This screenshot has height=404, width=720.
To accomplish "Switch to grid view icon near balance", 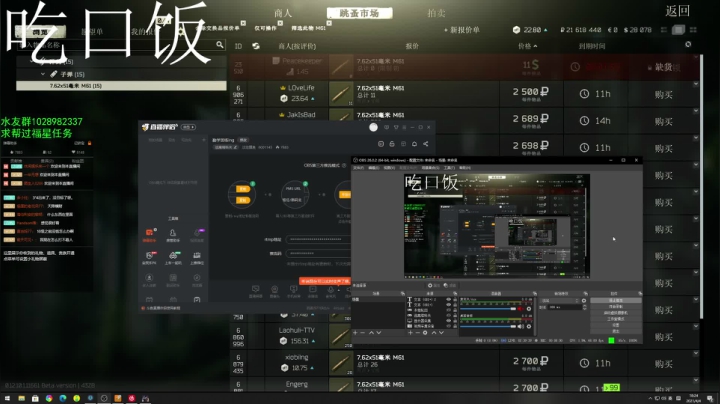I will coord(693,30).
